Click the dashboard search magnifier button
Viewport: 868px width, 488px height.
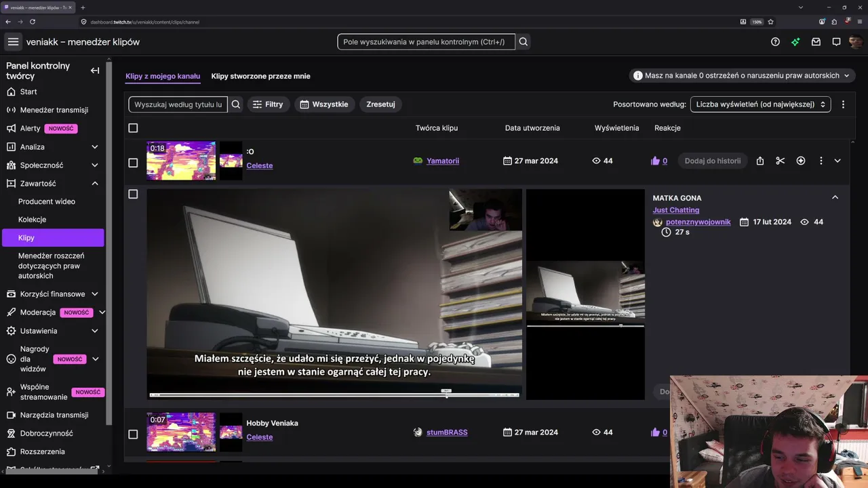pos(524,42)
